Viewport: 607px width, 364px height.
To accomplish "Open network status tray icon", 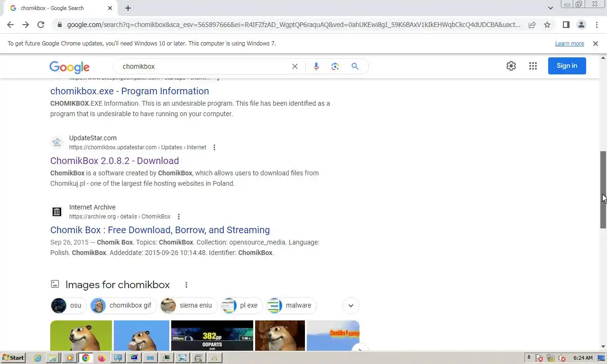I will (x=551, y=358).
